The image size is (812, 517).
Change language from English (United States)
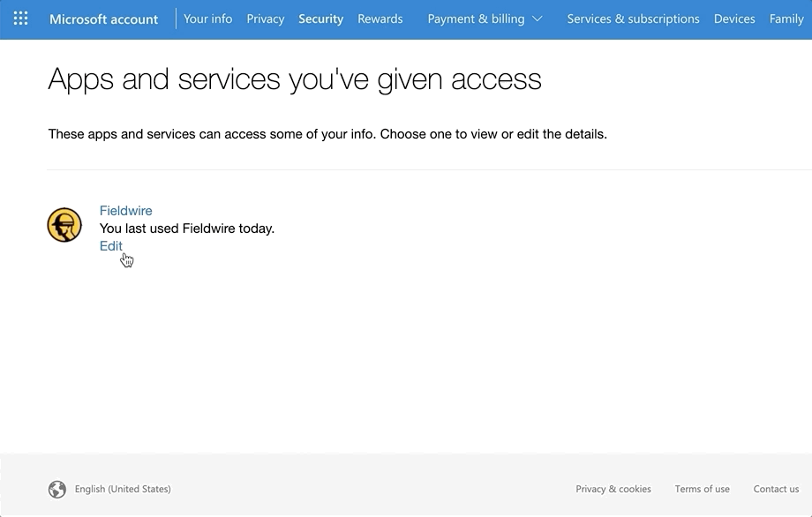123,489
